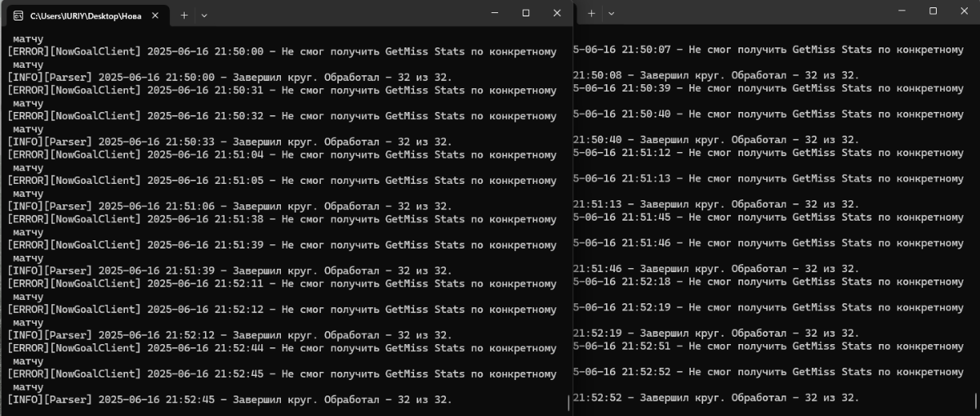Add a new tab in the right terminal
Viewport: 980px width, 416px height.
591,13
